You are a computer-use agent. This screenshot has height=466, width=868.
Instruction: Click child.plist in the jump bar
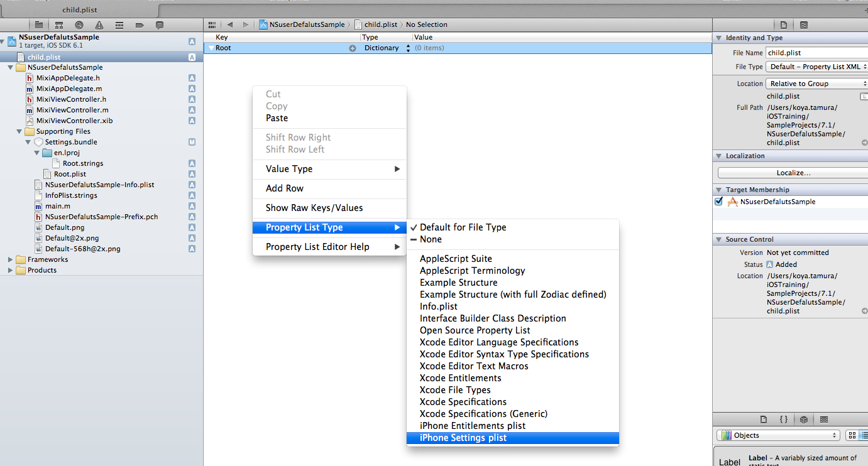[376, 24]
